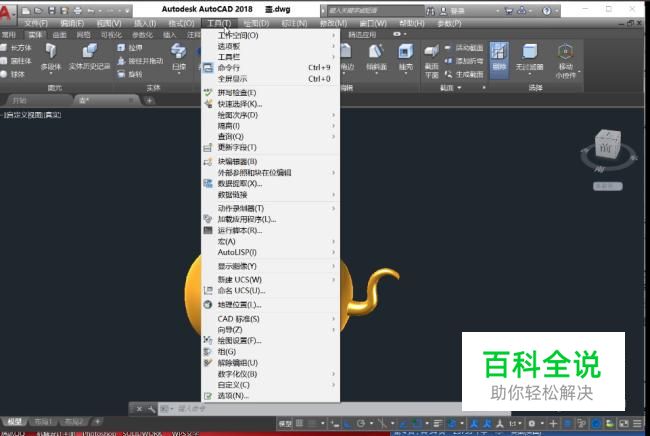Open the CAD 标准(S) submenu

[x=270, y=319]
